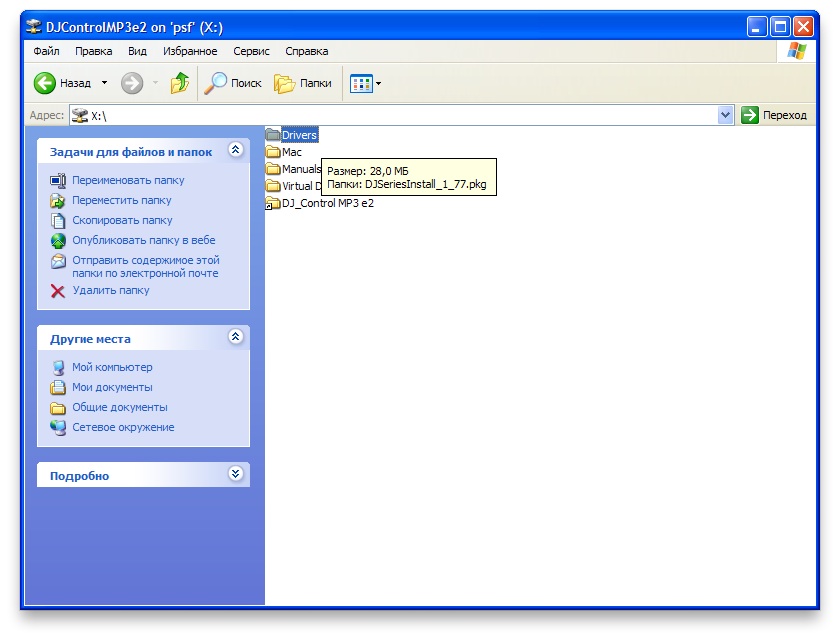Minimize the DJControlMP3e2 window
The image size is (840, 640).
[756, 27]
